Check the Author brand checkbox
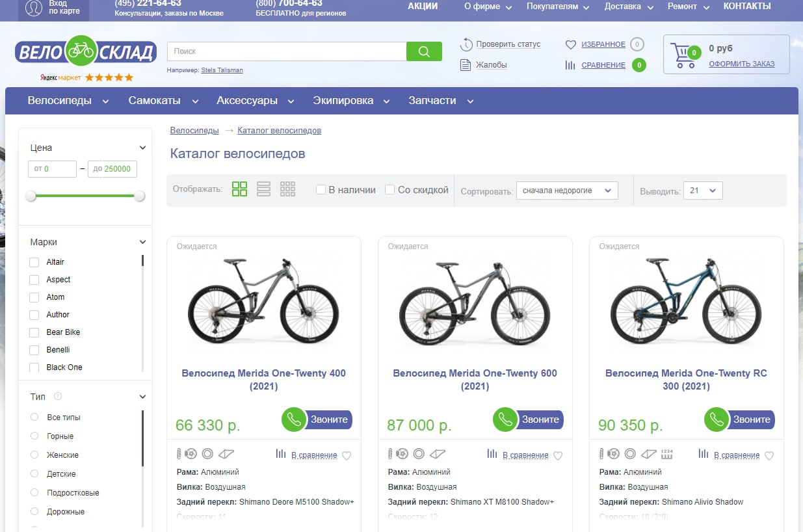Screen dimensions: 803x532 [x=34, y=315]
